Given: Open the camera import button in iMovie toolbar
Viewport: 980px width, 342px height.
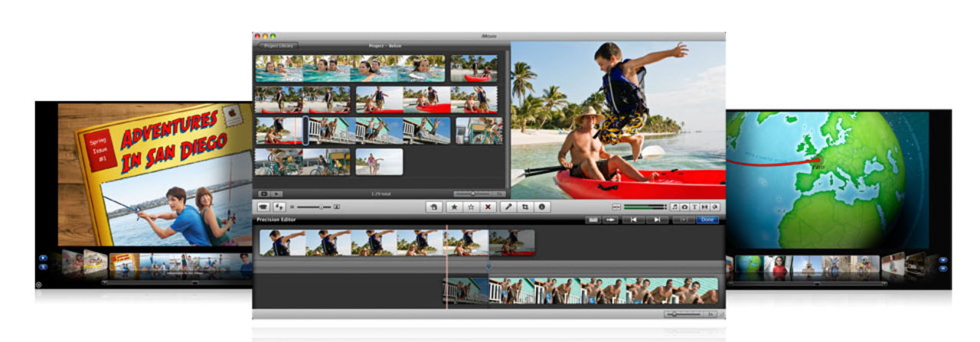Looking at the screenshot, I should (x=263, y=207).
